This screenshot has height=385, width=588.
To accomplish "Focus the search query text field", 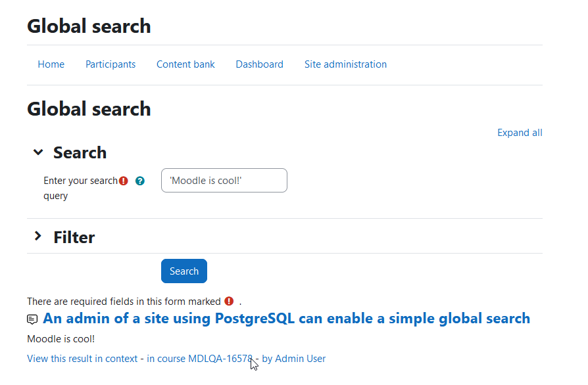I will coord(224,181).
